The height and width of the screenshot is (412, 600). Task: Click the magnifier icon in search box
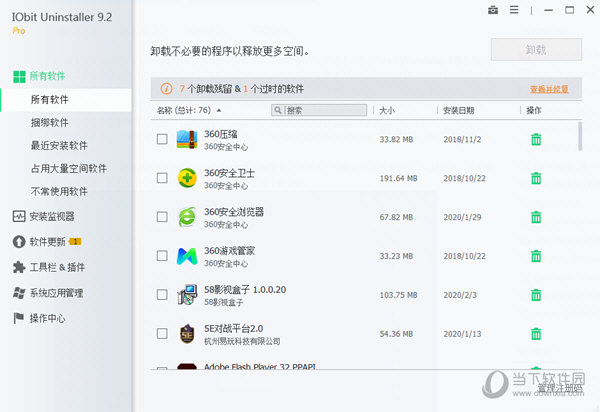[x=278, y=110]
